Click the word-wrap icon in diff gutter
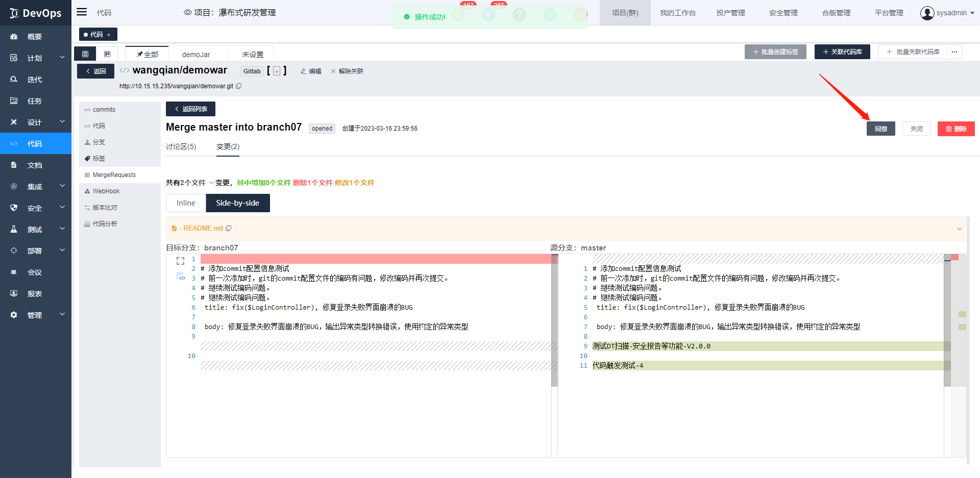980x478 pixels. click(180, 277)
